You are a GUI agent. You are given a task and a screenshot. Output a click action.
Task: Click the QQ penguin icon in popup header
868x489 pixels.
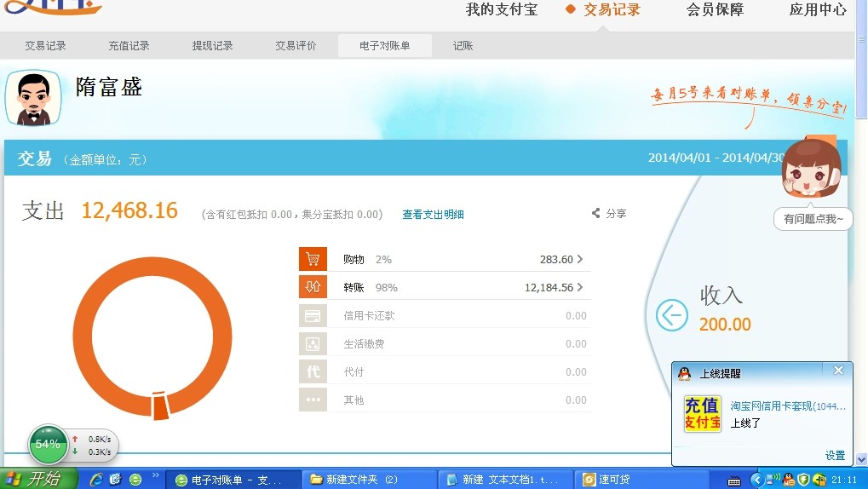click(x=685, y=373)
